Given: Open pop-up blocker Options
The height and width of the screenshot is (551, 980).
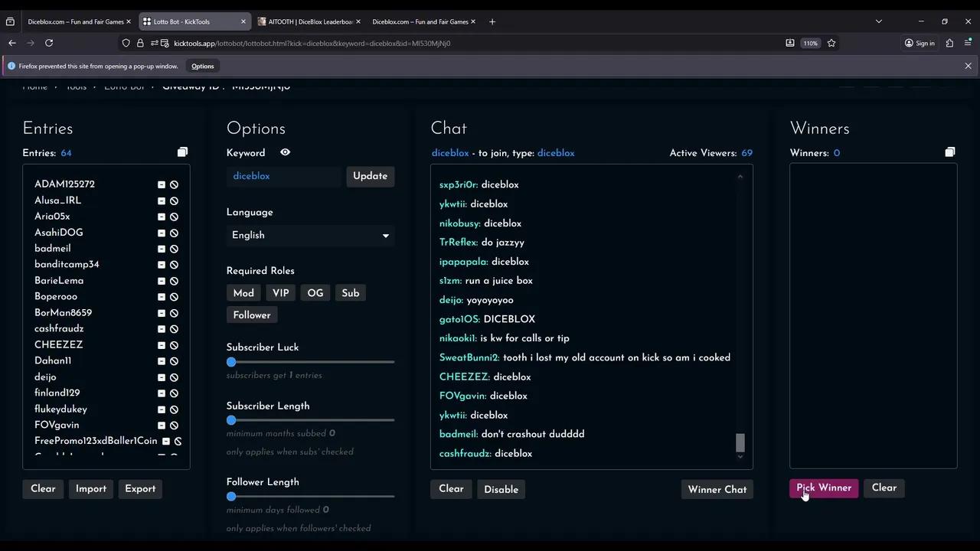Looking at the screenshot, I should [203, 67].
